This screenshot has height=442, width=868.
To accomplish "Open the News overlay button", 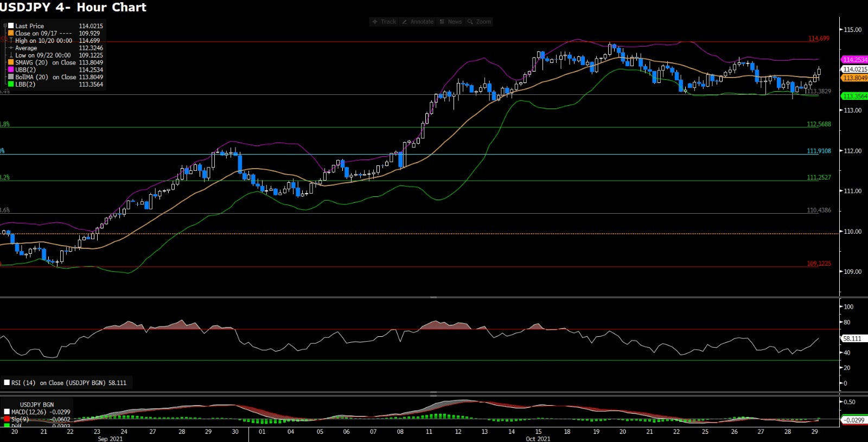I will coord(451,22).
